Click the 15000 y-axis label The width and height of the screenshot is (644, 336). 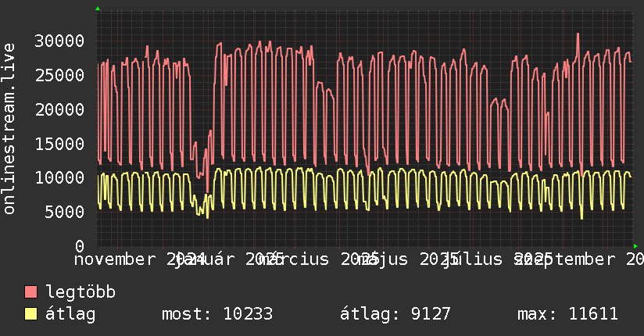(x=59, y=144)
